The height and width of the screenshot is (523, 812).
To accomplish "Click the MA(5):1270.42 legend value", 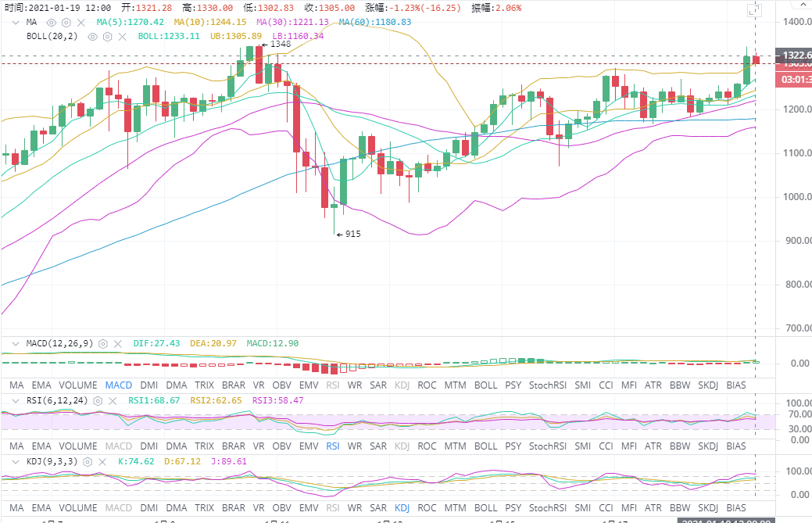I will point(130,22).
